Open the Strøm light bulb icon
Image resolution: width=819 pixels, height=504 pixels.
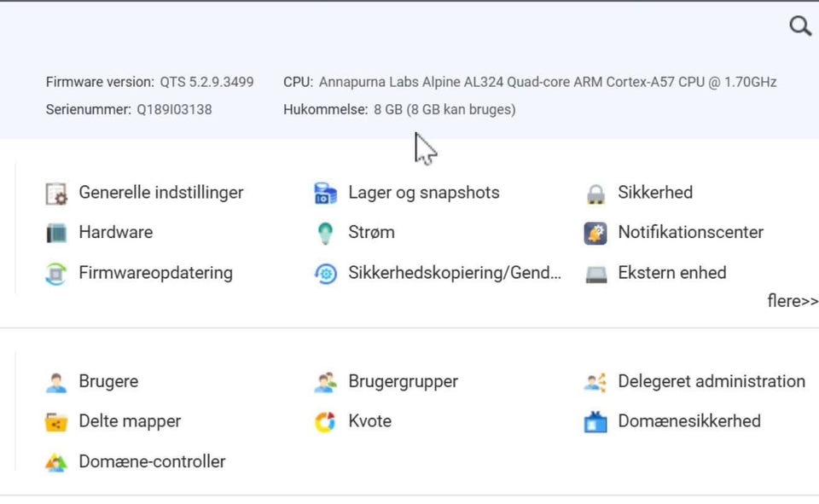(325, 233)
